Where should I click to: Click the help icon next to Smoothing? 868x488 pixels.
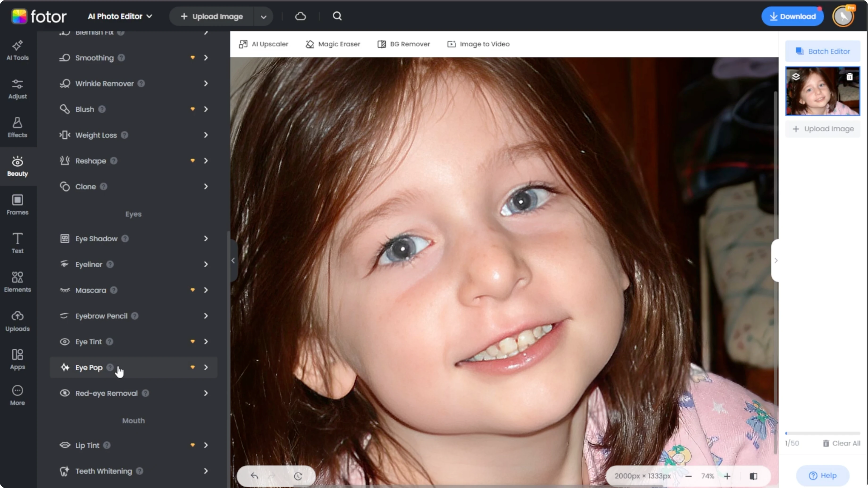click(122, 58)
